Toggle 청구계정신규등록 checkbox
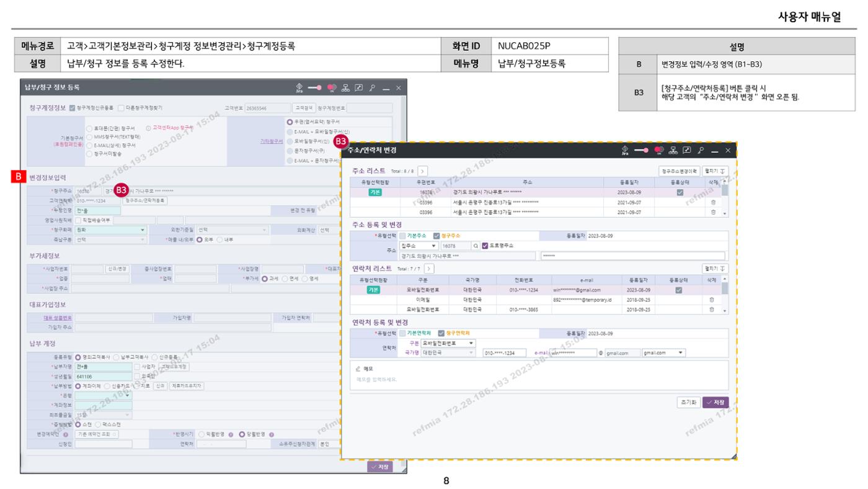This screenshot has width=868, height=489. tap(73, 108)
